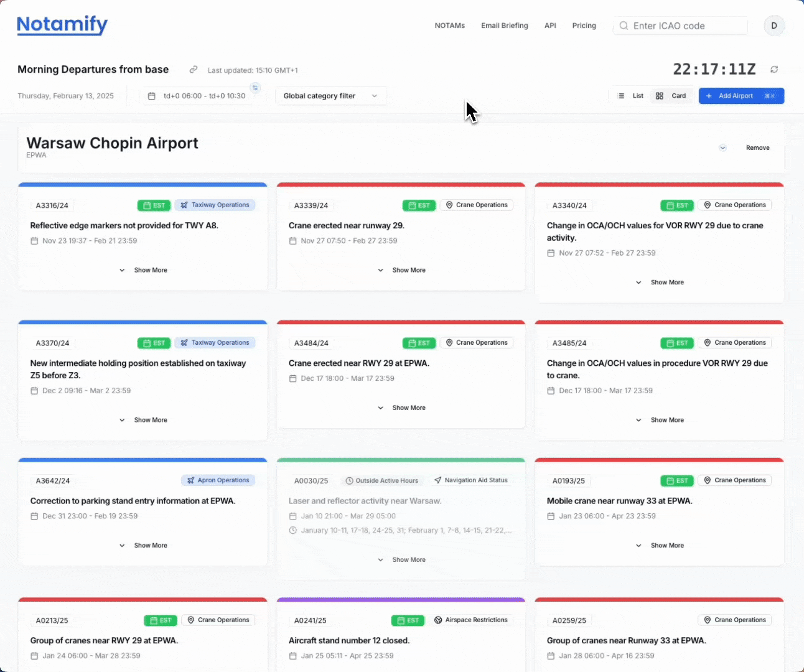Click Airspace Restrictions tag on A0241/25
The height and width of the screenshot is (672, 804).
click(471, 620)
